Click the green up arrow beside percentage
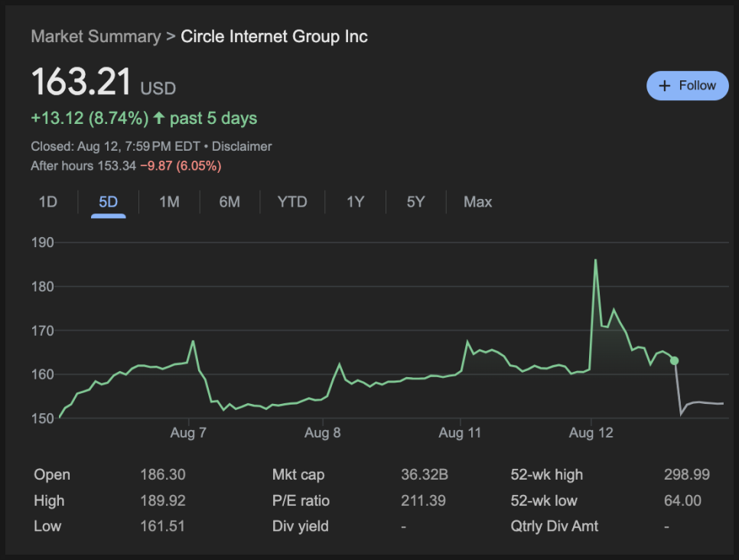This screenshot has height=560, width=739. point(159,117)
